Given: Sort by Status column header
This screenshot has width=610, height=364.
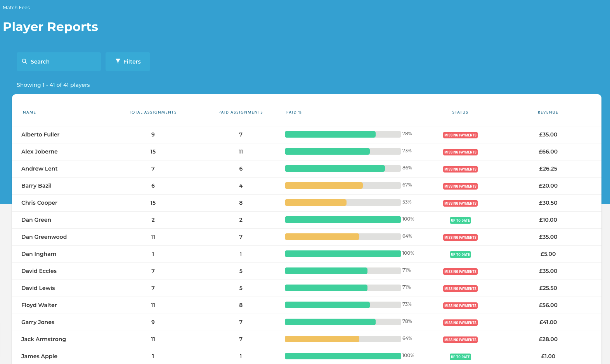Looking at the screenshot, I should click(460, 112).
